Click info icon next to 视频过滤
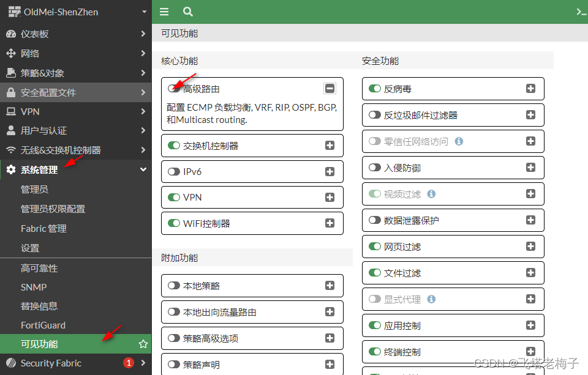This screenshot has width=588, height=375. pos(432,194)
